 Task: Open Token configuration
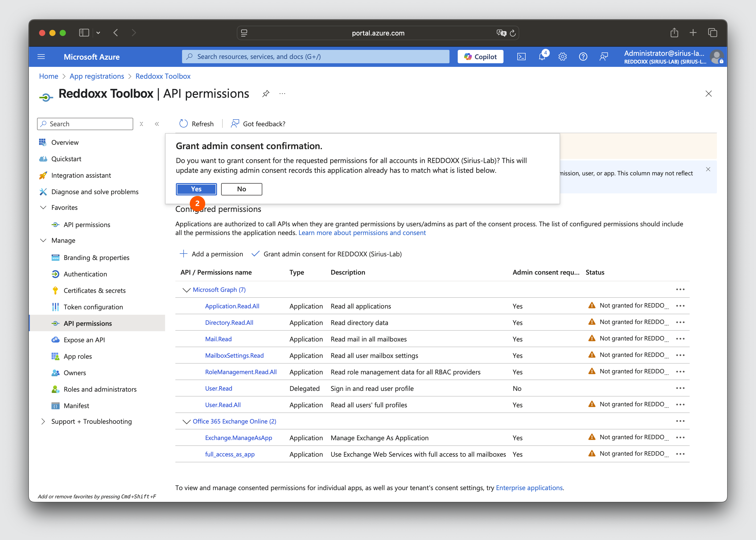point(93,307)
